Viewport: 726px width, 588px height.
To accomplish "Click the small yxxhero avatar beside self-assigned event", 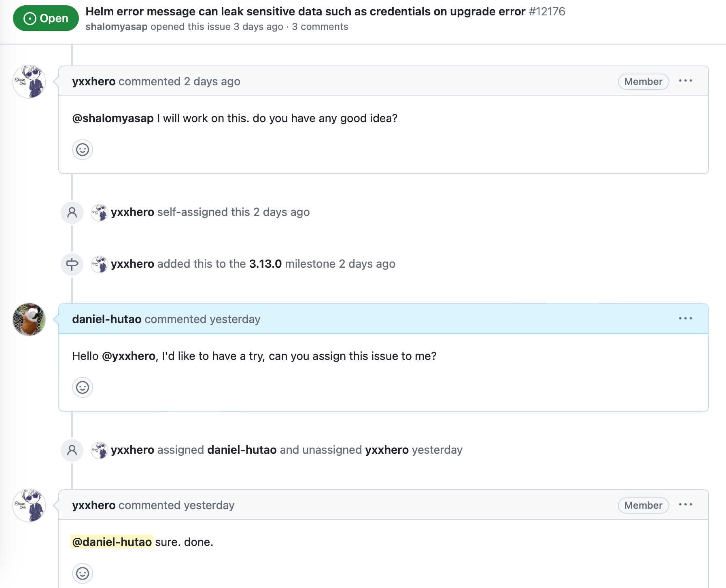I will pos(99,212).
